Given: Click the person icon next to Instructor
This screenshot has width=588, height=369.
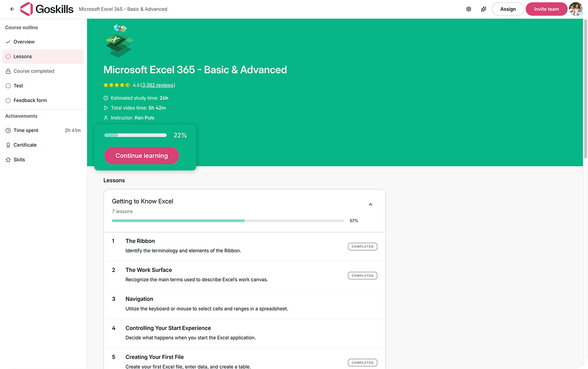Looking at the screenshot, I should point(106,118).
